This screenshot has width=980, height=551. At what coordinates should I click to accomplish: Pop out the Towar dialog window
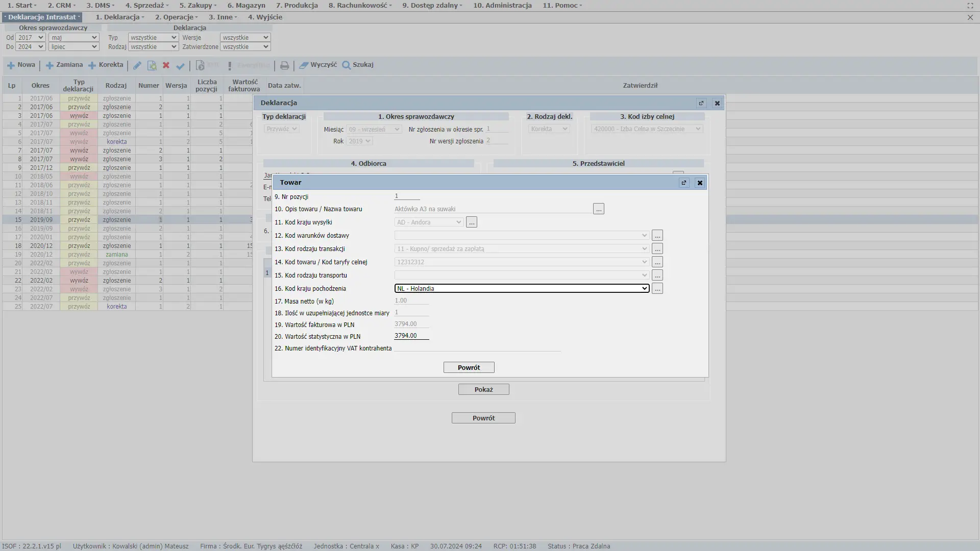point(684,183)
